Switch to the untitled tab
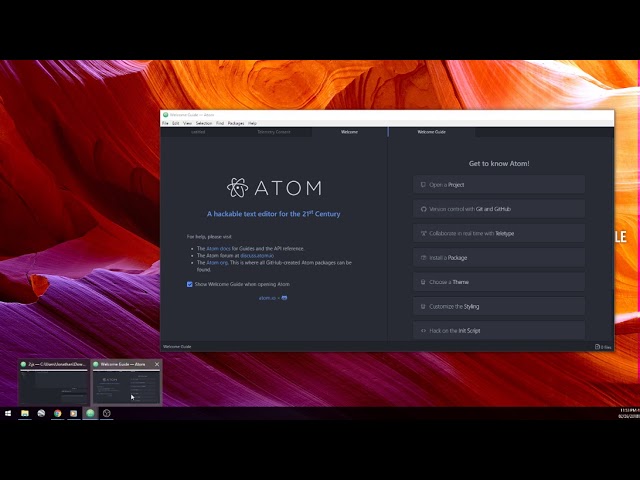This screenshot has height=480, width=640. 198,132
